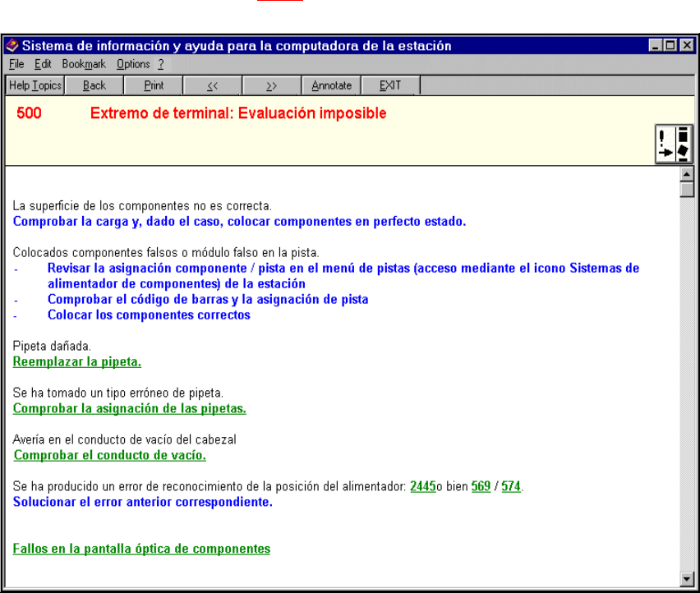
Task: Click text Comprobar la carga y, dado el caso
Action: point(117,221)
